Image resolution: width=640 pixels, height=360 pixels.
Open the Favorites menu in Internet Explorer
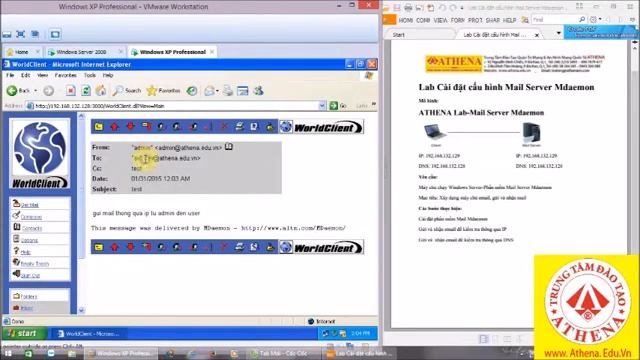(65, 76)
